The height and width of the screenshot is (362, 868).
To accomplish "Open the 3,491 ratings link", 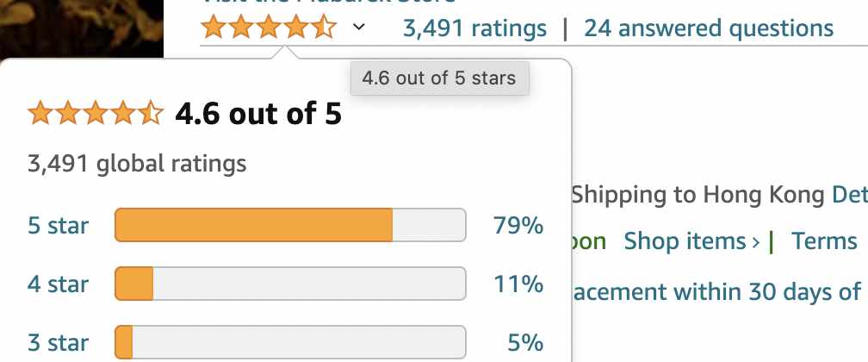I will [x=474, y=28].
